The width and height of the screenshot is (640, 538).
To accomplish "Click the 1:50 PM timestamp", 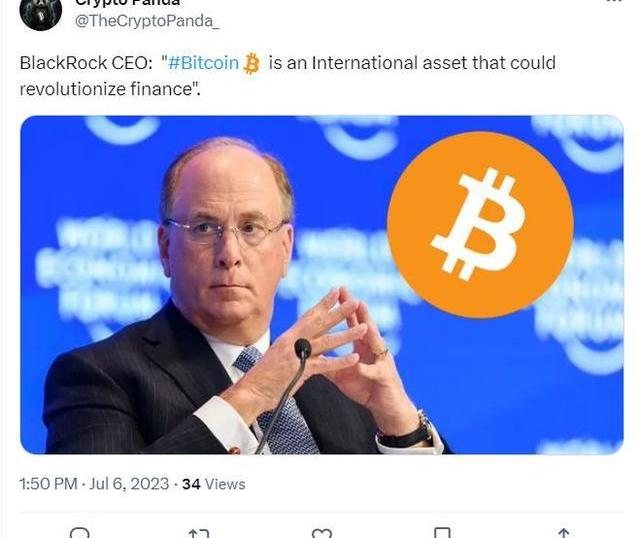I will [48, 484].
